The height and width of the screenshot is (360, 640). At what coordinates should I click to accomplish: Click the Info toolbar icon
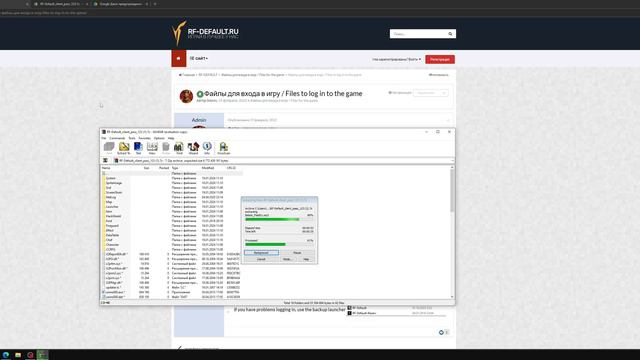tap(207, 148)
